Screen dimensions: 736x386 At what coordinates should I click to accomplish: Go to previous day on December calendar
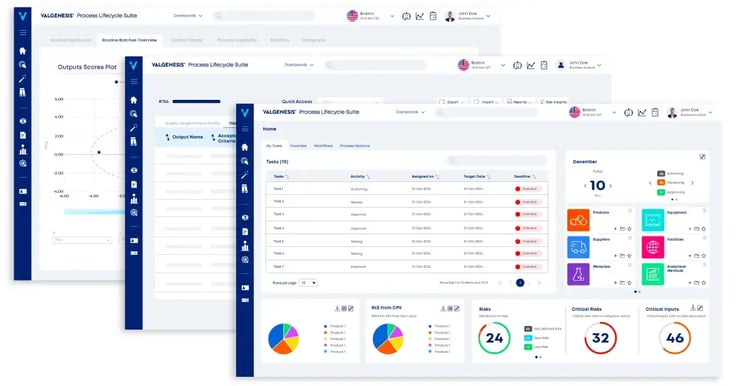(x=585, y=186)
